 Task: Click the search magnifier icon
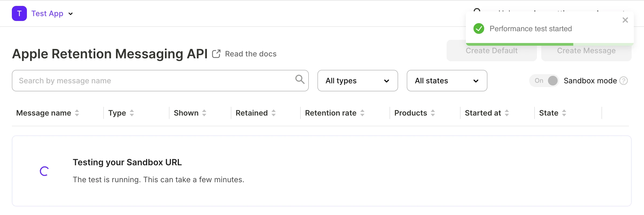pyautogui.click(x=300, y=80)
